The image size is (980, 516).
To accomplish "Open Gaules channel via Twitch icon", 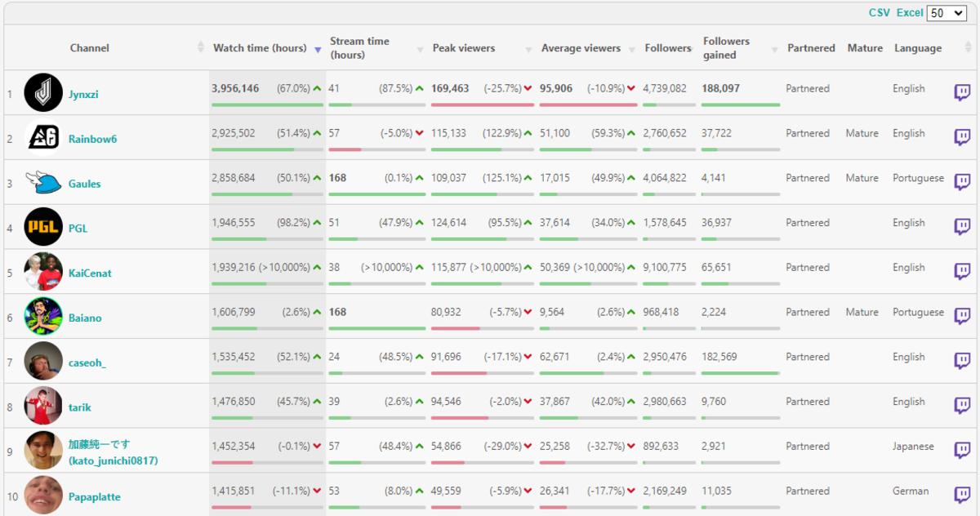I will click(962, 182).
